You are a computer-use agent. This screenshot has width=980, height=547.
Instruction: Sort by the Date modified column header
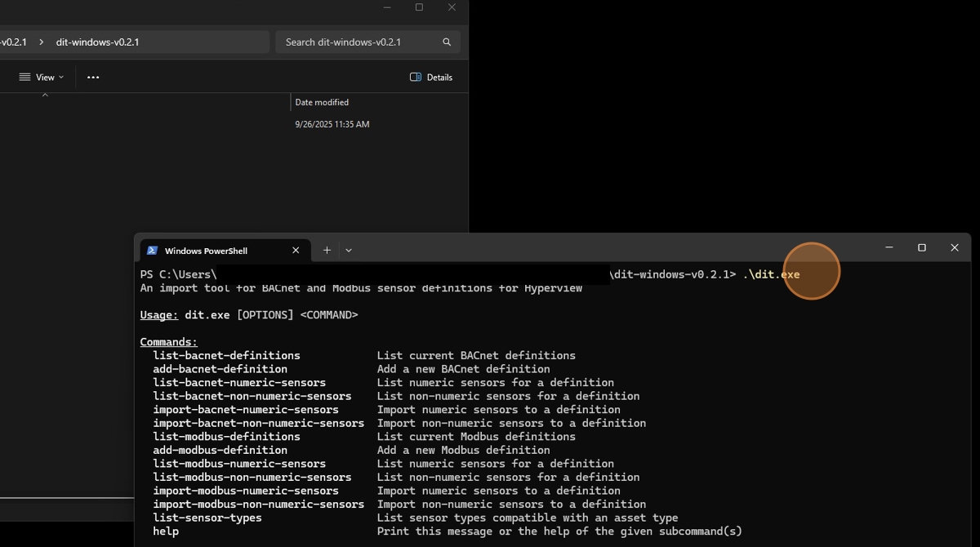click(322, 102)
